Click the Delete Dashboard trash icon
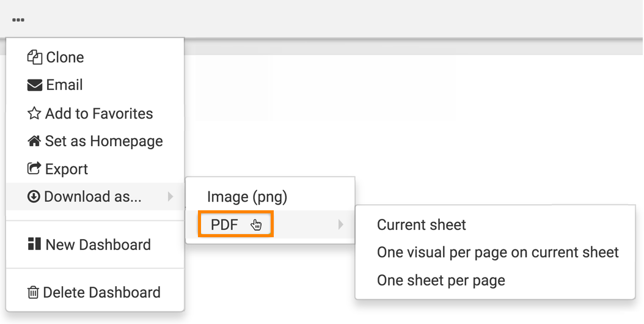644x324 pixels. click(x=34, y=293)
